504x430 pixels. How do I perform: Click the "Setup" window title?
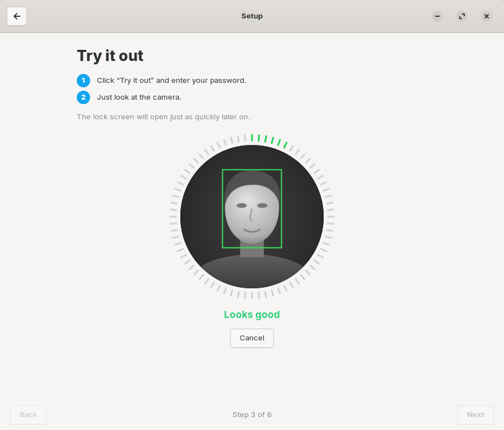[251, 16]
